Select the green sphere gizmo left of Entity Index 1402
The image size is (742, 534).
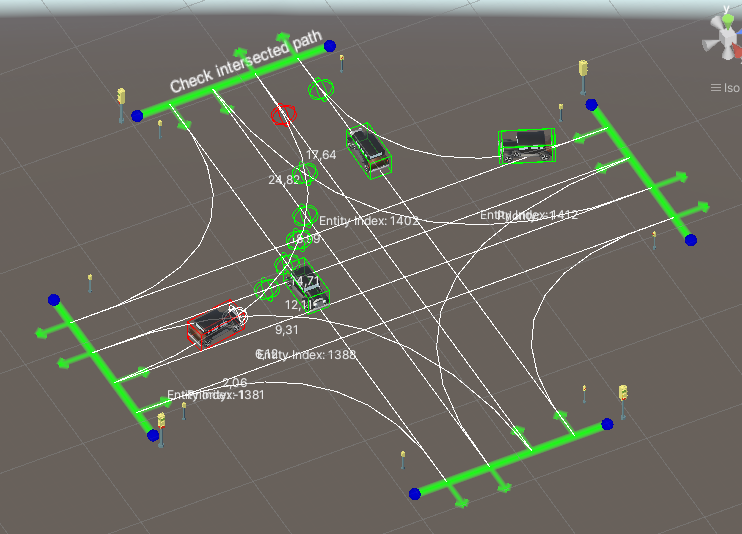click(304, 216)
